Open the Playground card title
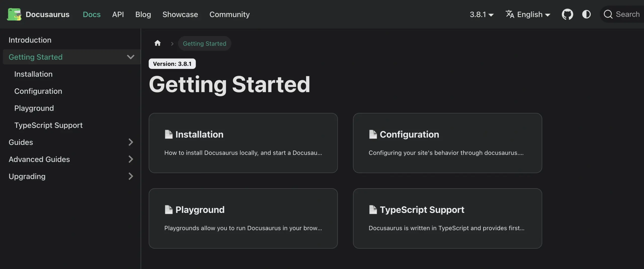 tap(200, 210)
